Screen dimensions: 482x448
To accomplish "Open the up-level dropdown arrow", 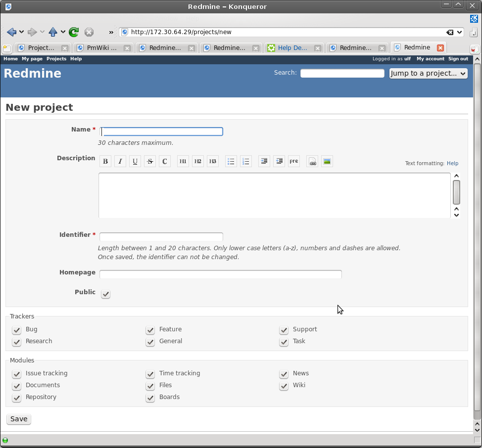I will pyautogui.click(x=63, y=32).
